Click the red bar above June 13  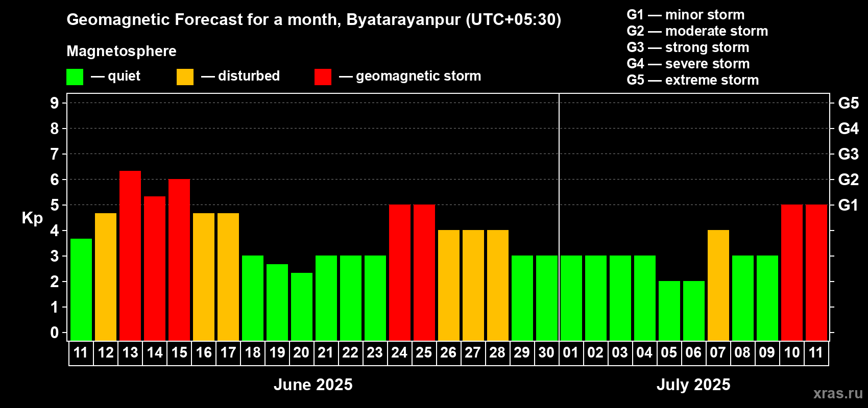(x=130, y=256)
